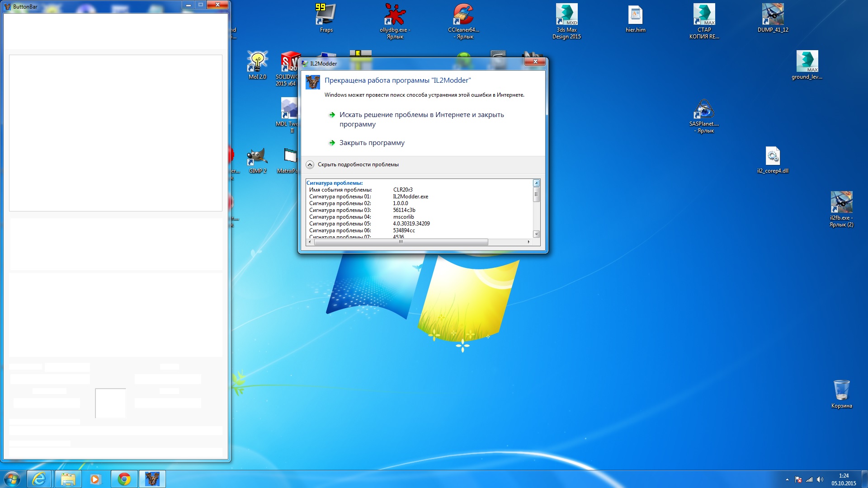Open the 3ds Max Design 2015 icon
The image size is (868, 488).
566,15
